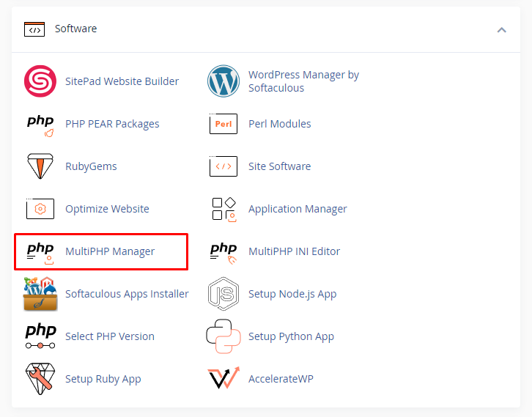Click the Python logo icon

[223, 336]
